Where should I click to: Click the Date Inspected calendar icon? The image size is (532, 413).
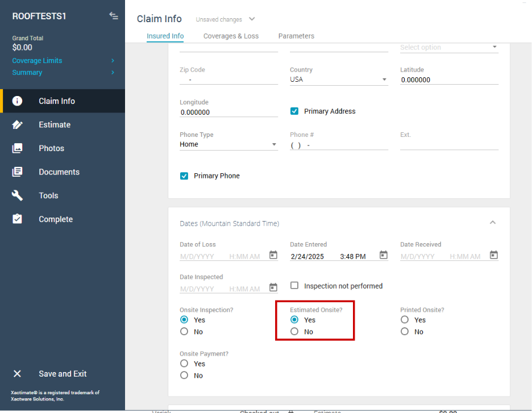pyautogui.click(x=273, y=287)
